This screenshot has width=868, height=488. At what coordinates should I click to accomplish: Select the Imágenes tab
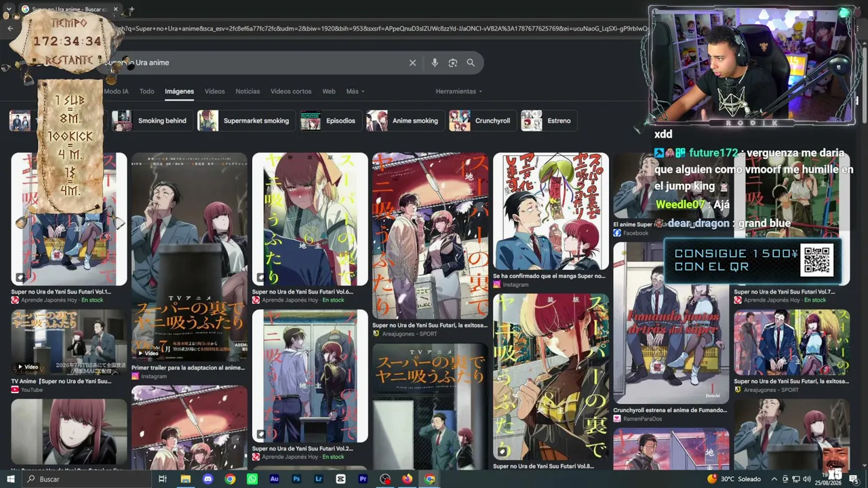tap(179, 91)
